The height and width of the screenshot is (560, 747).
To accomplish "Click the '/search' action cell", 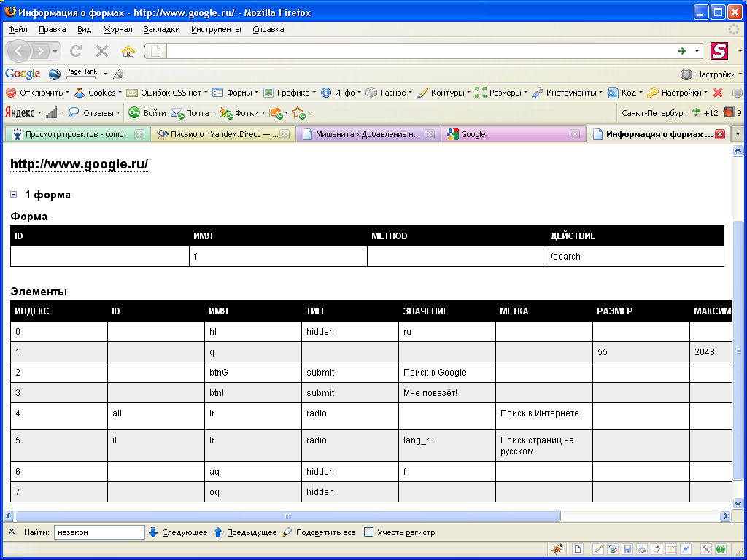I will point(635,256).
